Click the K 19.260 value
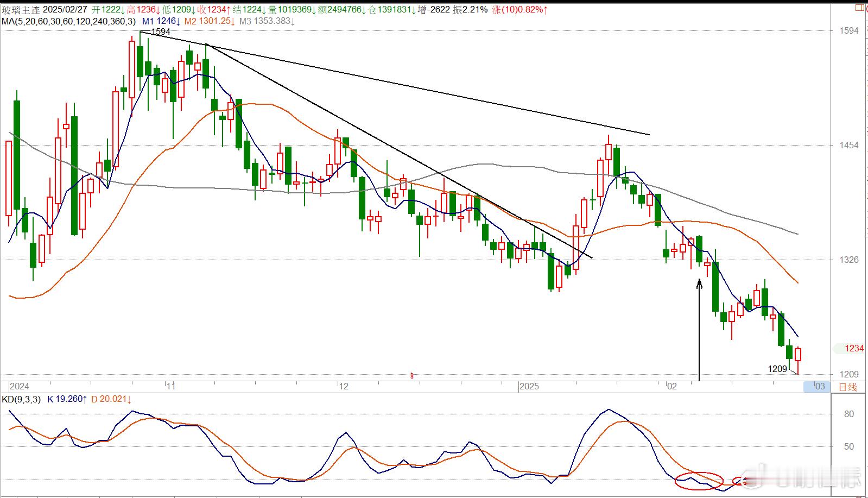The height and width of the screenshot is (498, 868). [x=67, y=399]
